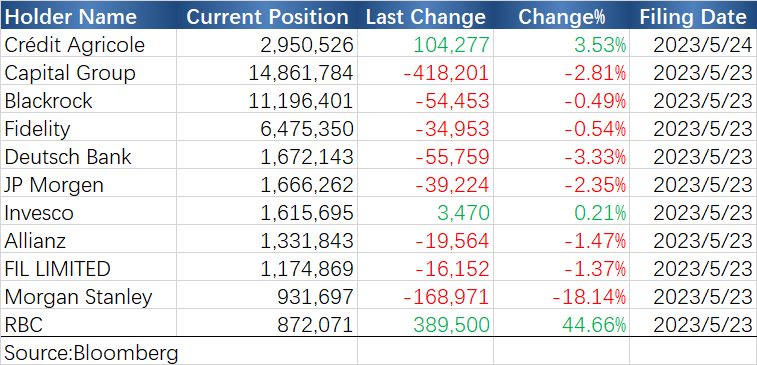Select Fidelity's change percent -0.54%
This screenshot has height=365, width=757.
click(x=561, y=128)
